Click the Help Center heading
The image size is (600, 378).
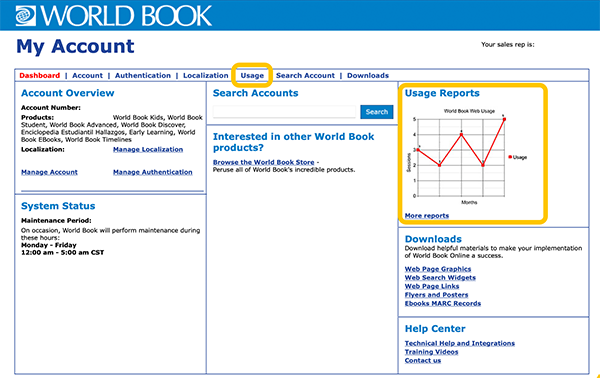pos(435,329)
